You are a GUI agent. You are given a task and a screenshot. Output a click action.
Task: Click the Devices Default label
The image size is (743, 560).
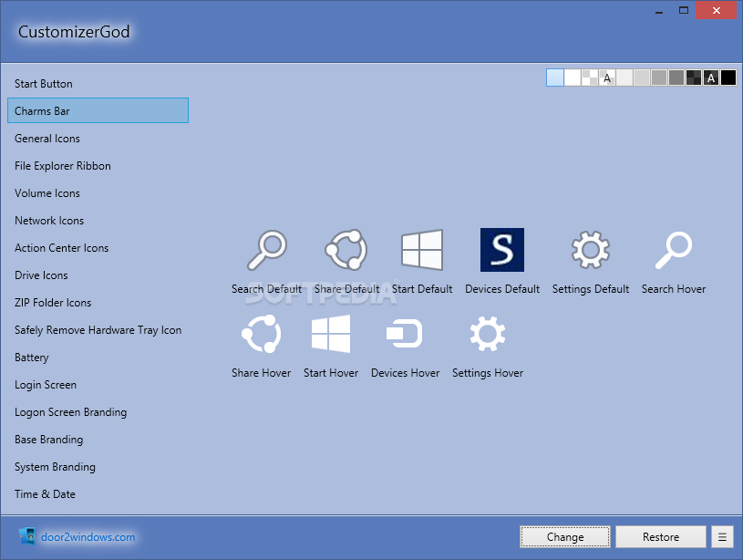tap(502, 289)
